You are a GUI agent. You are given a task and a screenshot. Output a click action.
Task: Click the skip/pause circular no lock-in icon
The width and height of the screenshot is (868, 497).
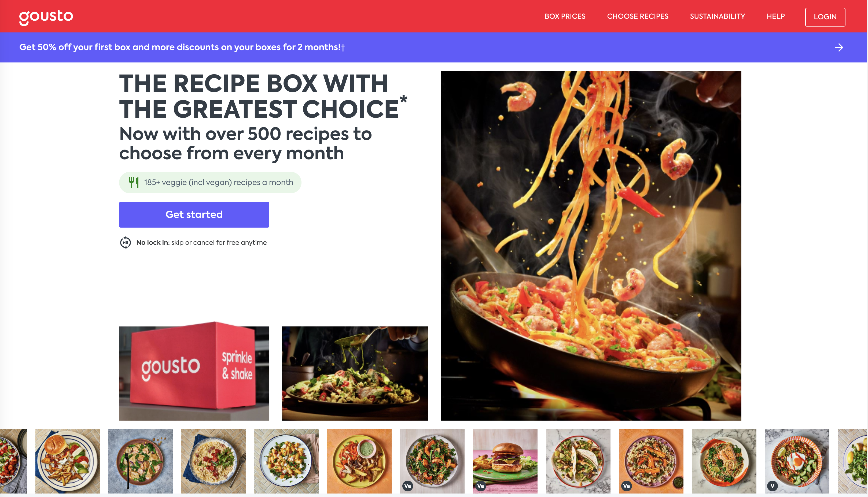pos(125,242)
